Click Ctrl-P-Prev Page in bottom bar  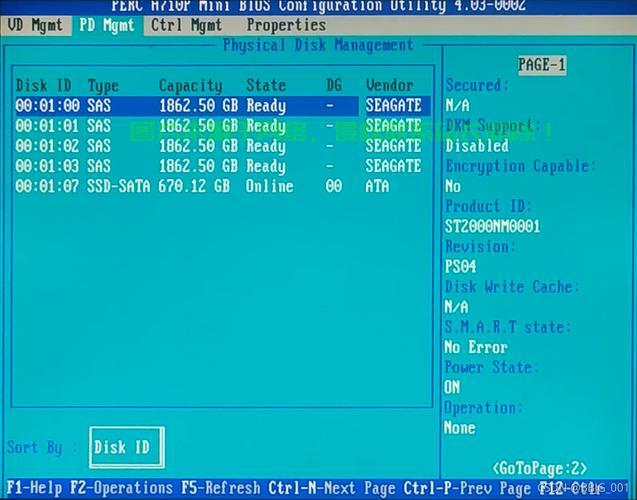pos(467,488)
